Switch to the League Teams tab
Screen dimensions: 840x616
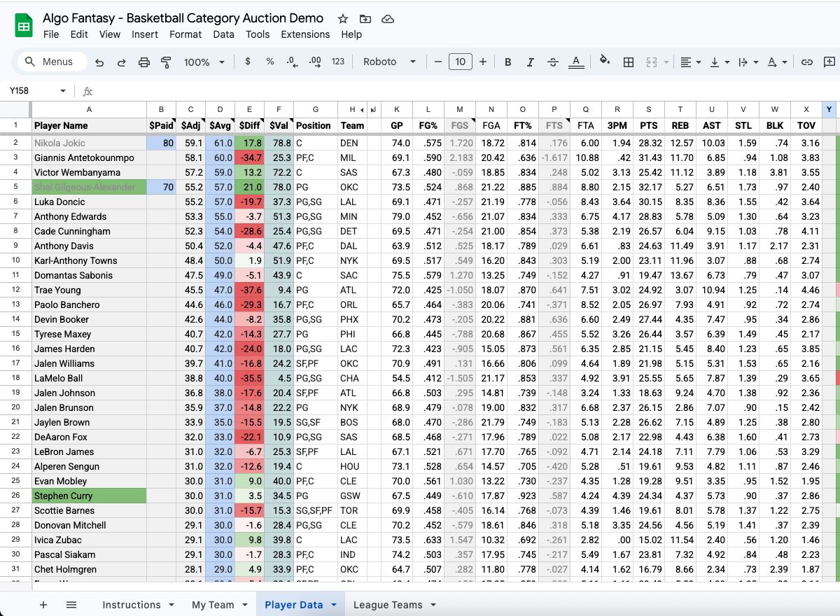pyautogui.click(x=388, y=605)
